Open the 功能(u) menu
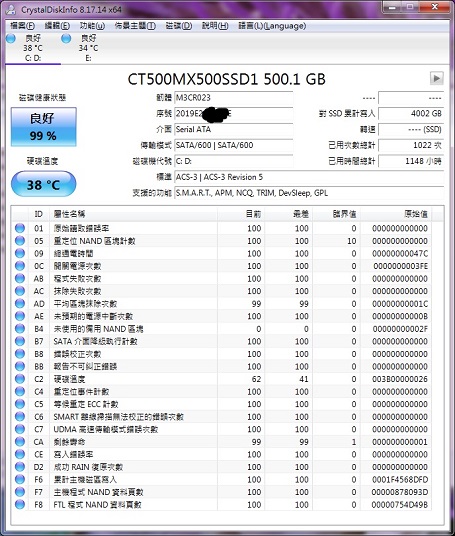Screen dimensions: 455x536 pyautogui.click(x=92, y=26)
